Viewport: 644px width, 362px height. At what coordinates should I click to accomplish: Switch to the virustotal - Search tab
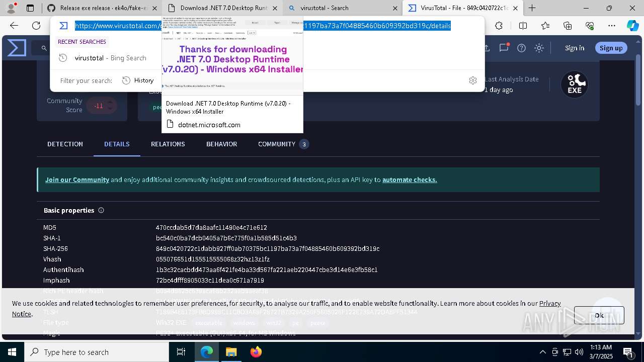[342, 8]
